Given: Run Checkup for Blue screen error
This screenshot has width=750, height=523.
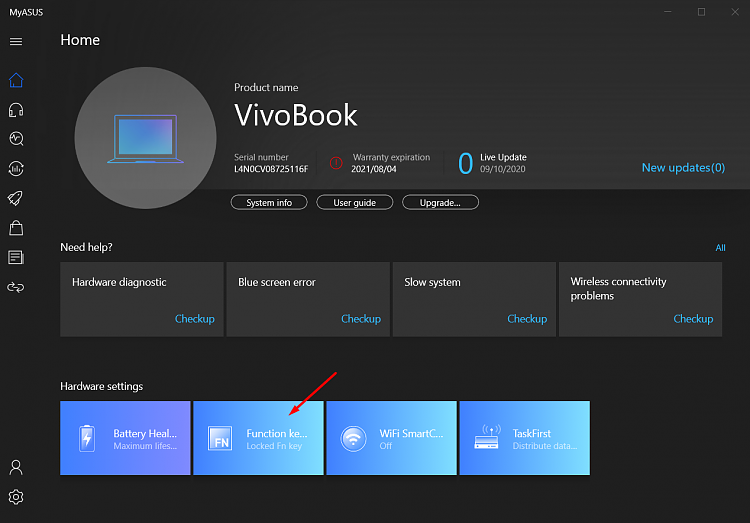Looking at the screenshot, I should (x=361, y=319).
